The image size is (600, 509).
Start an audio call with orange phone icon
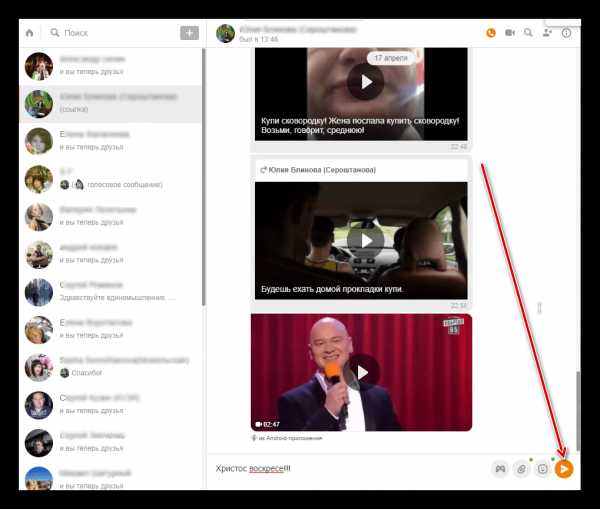[x=491, y=33]
